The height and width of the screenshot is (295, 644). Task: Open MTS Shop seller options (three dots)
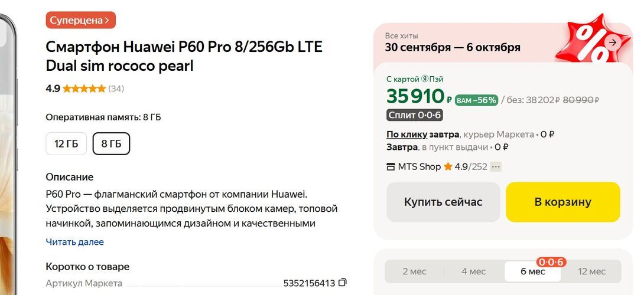click(496, 167)
